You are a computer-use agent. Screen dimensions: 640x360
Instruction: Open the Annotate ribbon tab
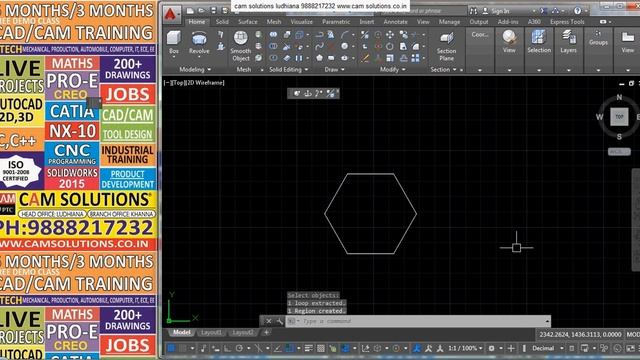pyautogui.click(x=396, y=22)
